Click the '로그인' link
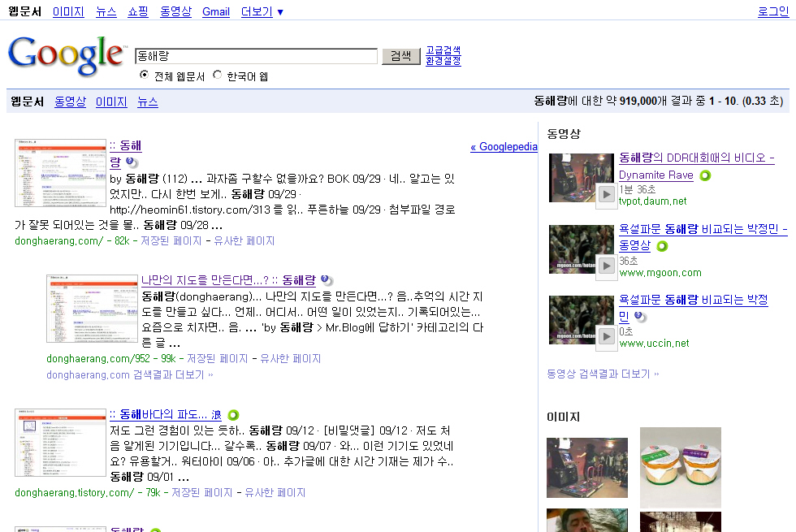The image size is (796, 532). [773, 11]
